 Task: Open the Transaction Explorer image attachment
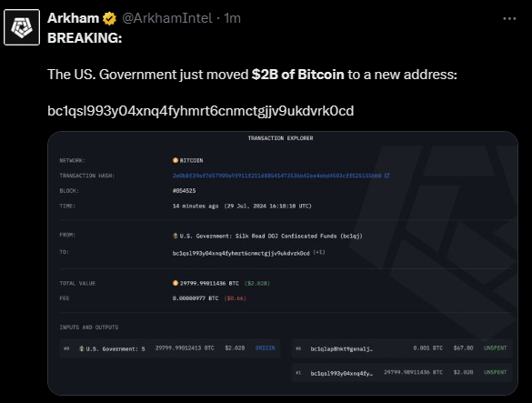point(283,263)
